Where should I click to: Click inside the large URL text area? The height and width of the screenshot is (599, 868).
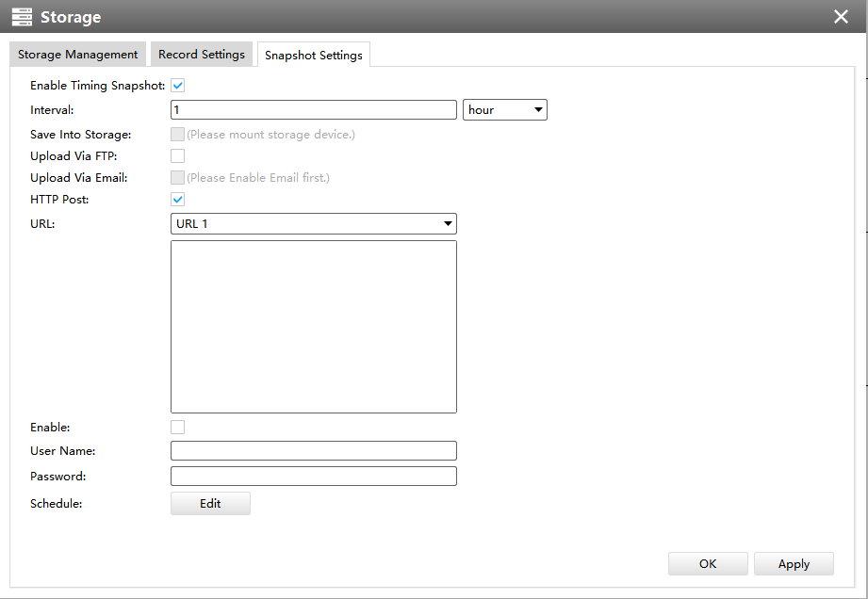(313, 326)
